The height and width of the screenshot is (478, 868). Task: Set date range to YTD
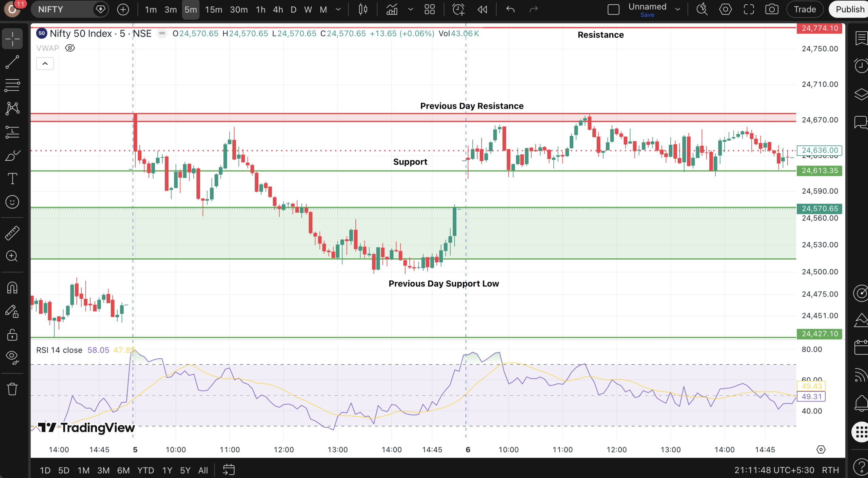click(145, 470)
